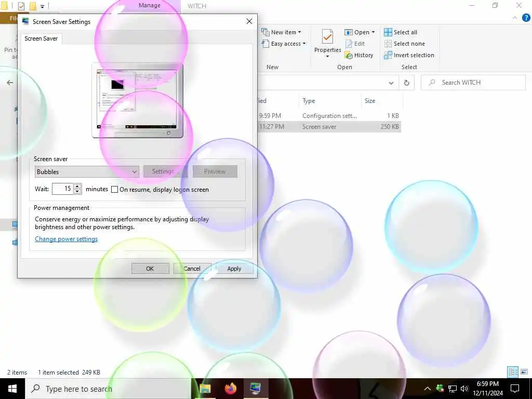Open the Properties dropdown arrow
The height and width of the screenshot is (399, 532).
pyautogui.click(x=327, y=56)
